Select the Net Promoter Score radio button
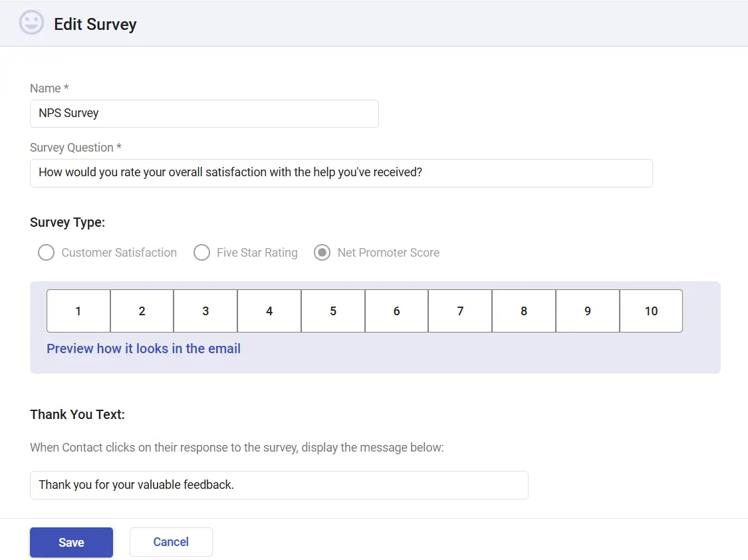This screenshot has height=560, width=748. pyautogui.click(x=322, y=253)
